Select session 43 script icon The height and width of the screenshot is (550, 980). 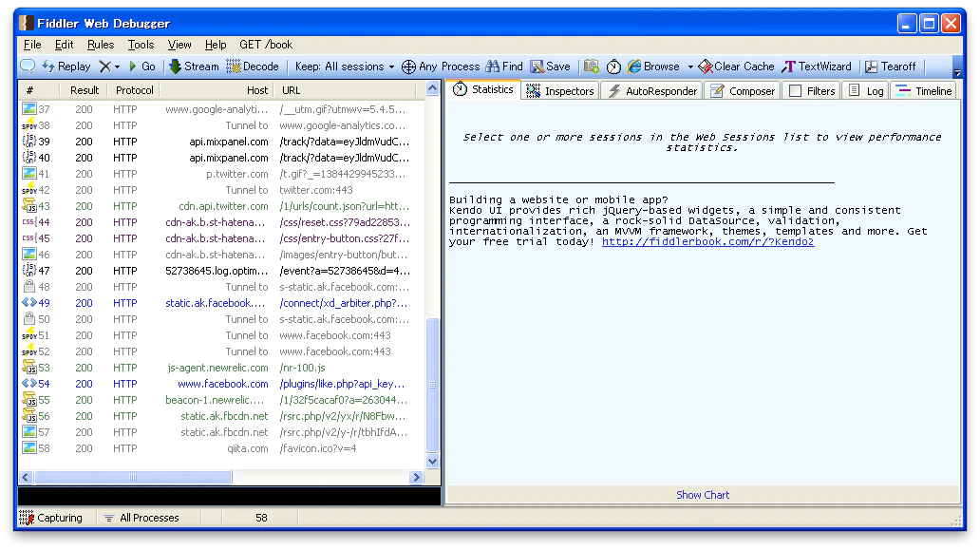coord(28,205)
